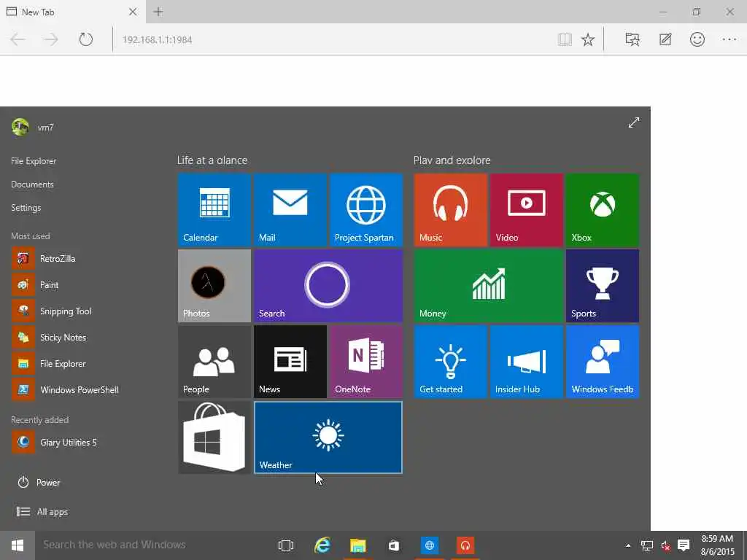The height and width of the screenshot is (560, 747).
Task: Open the Weather tile
Action: pos(328,437)
